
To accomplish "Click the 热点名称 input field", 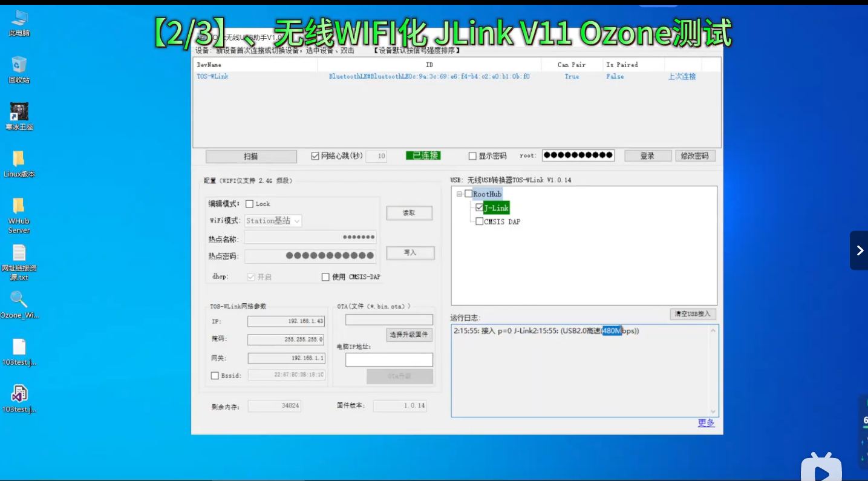I will tap(310, 237).
